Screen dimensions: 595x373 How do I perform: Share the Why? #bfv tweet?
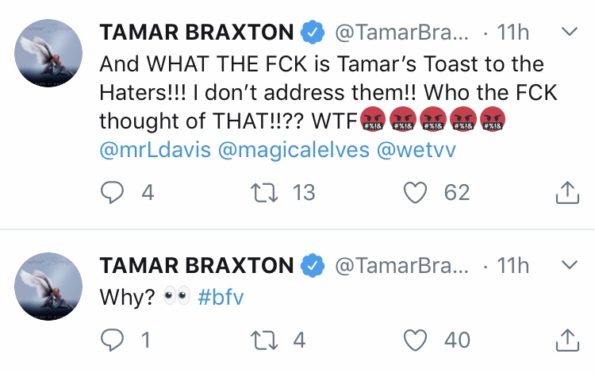click(x=567, y=340)
